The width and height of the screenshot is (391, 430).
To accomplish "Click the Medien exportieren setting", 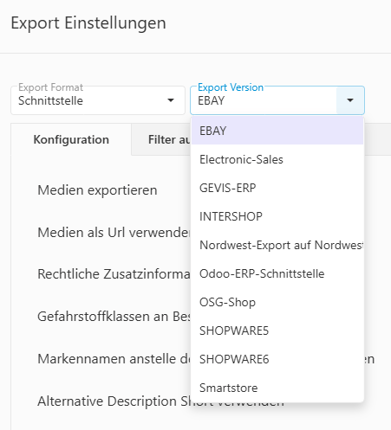I will [97, 190].
